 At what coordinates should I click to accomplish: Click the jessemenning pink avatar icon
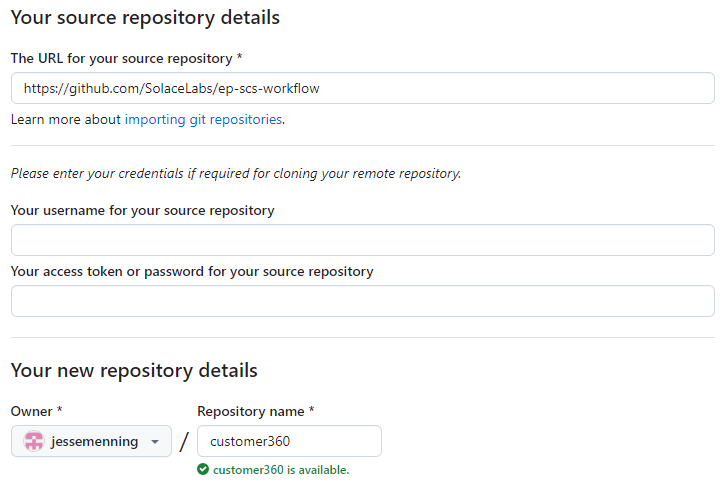click(x=34, y=441)
